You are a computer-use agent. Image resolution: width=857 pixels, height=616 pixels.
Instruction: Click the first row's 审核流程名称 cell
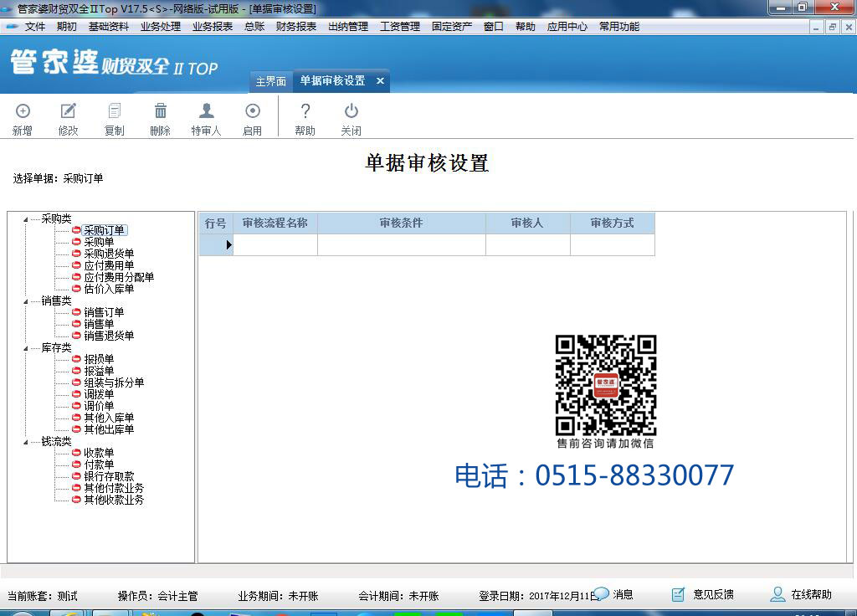point(275,245)
